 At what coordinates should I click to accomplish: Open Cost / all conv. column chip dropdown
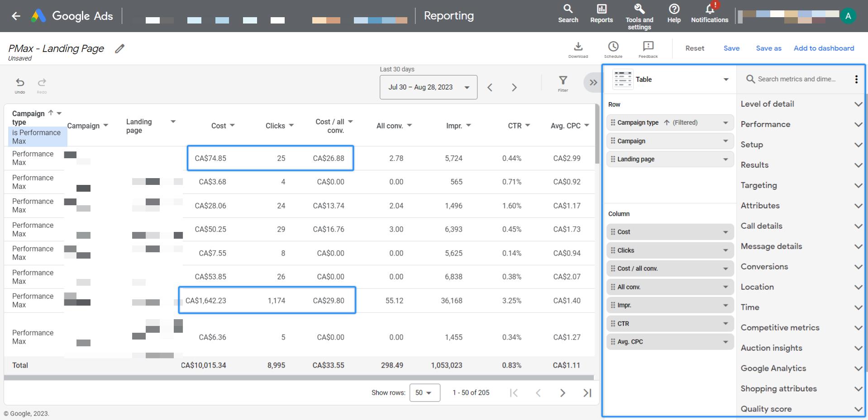click(x=725, y=269)
